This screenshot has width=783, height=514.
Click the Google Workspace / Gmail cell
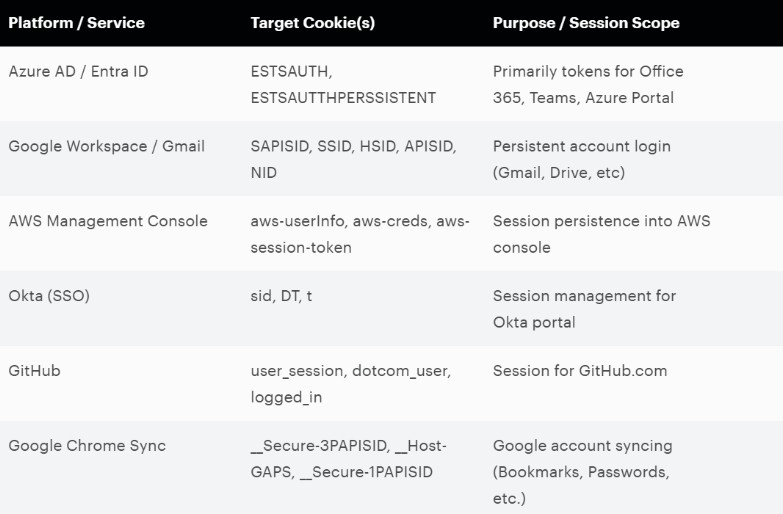click(106, 146)
